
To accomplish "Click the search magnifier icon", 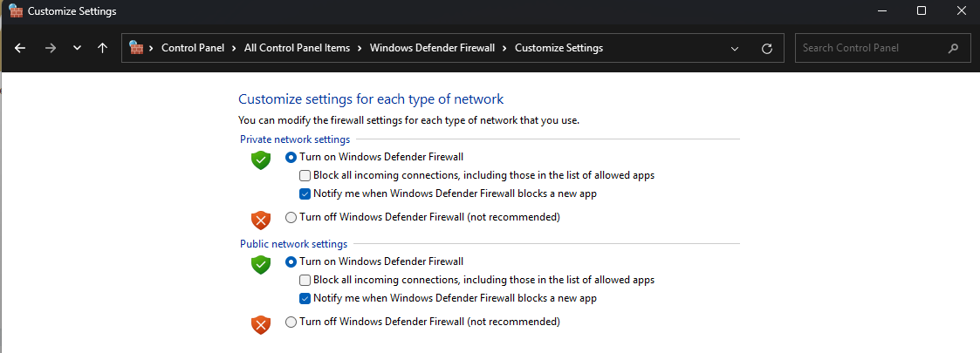I will click(953, 48).
